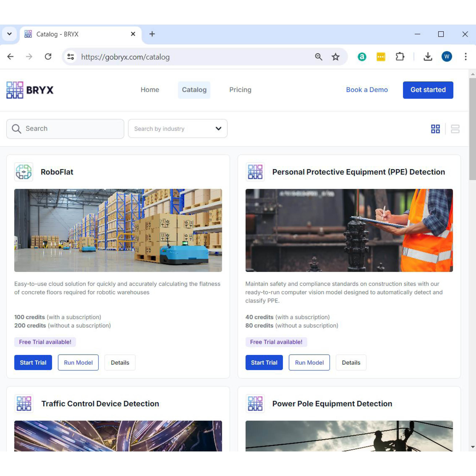Switch to grid view layout
The height and width of the screenshot is (476, 476).
click(x=435, y=129)
